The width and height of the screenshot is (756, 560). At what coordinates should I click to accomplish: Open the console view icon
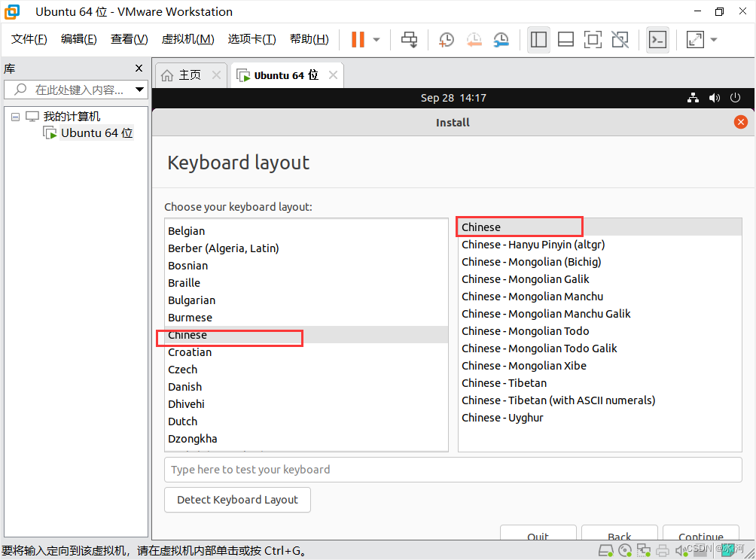(x=657, y=40)
